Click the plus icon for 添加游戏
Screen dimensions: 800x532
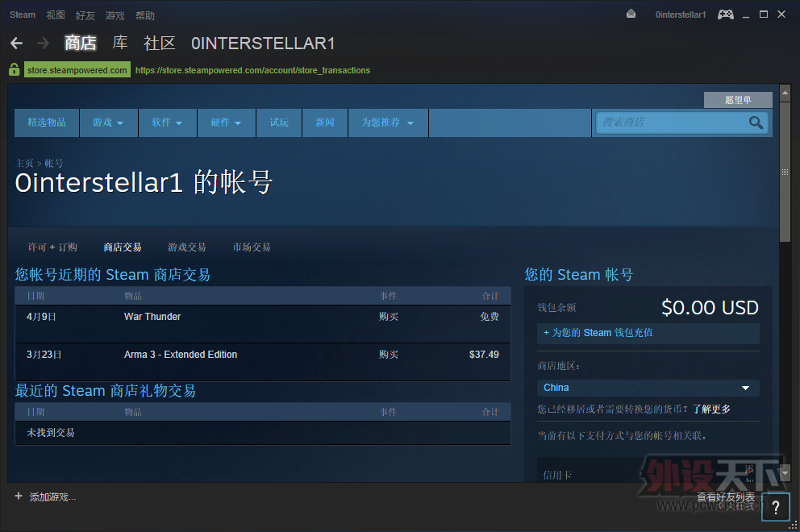[x=19, y=497]
